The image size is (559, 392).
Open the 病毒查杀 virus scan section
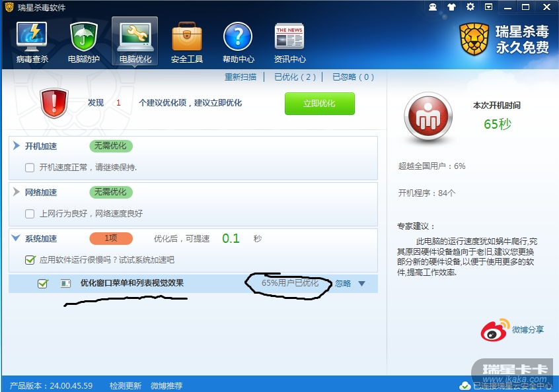32,43
